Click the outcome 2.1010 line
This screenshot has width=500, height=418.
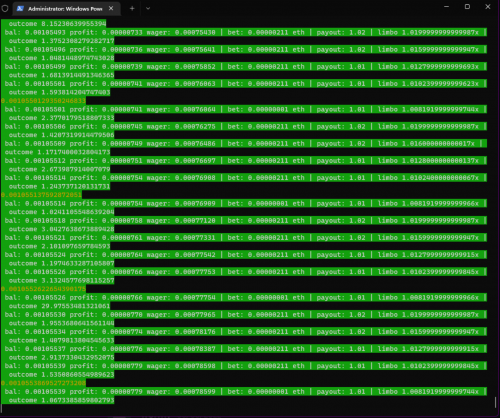coord(59,246)
